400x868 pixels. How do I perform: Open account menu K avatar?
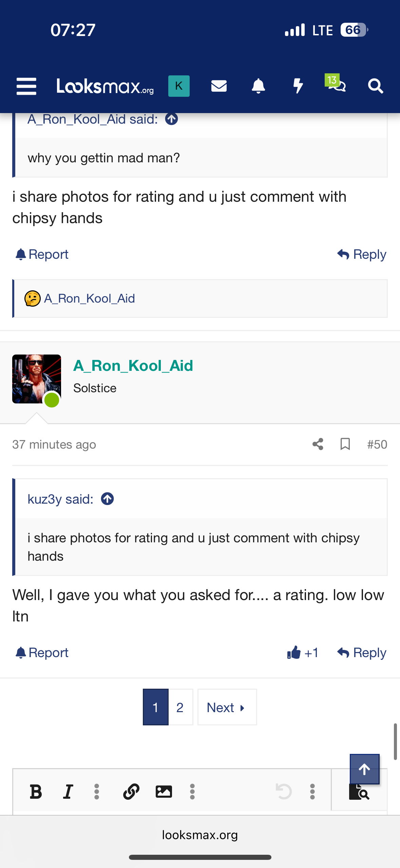click(179, 86)
